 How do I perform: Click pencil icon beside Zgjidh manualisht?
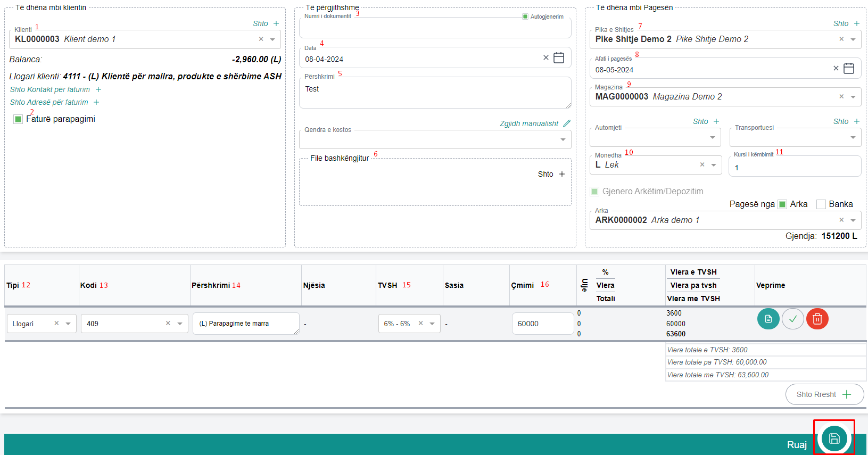coord(567,123)
